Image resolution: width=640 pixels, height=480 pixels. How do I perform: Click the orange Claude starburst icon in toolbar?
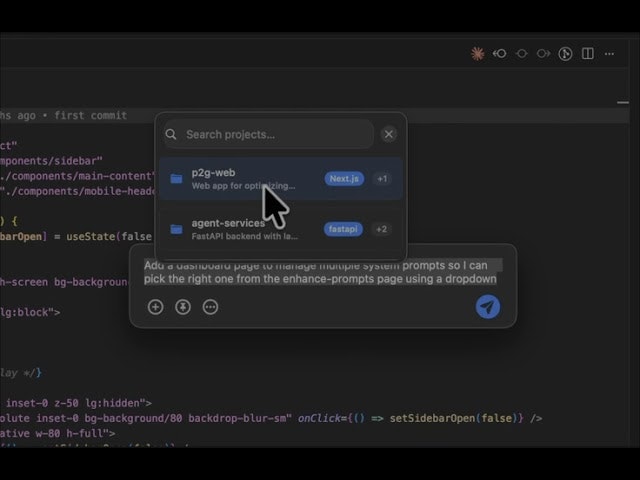pyautogui.click(x=477, y=53)
